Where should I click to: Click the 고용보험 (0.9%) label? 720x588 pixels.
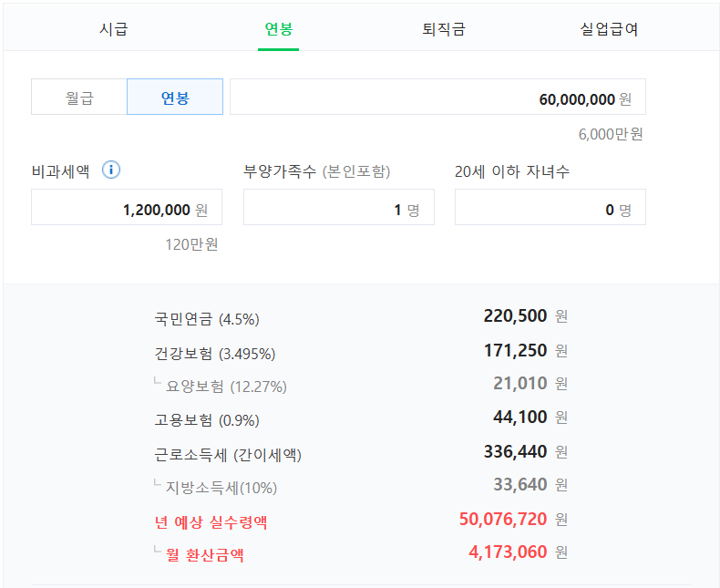click(x=207, y=420)
